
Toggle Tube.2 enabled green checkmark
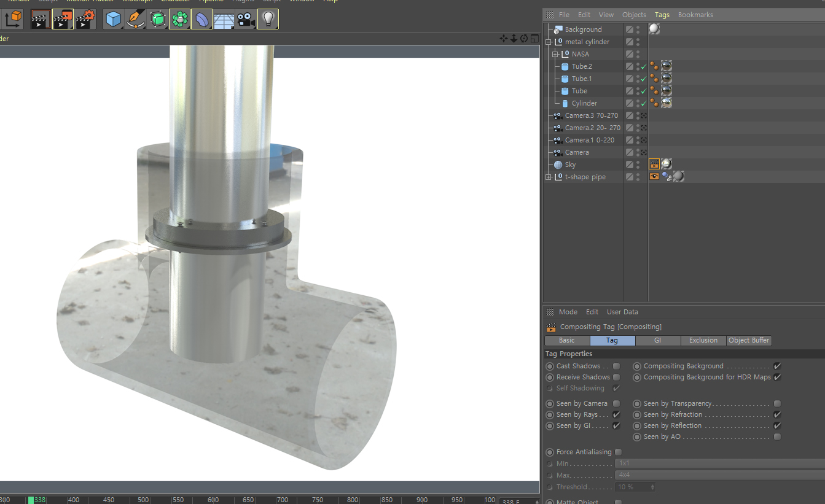644,66
